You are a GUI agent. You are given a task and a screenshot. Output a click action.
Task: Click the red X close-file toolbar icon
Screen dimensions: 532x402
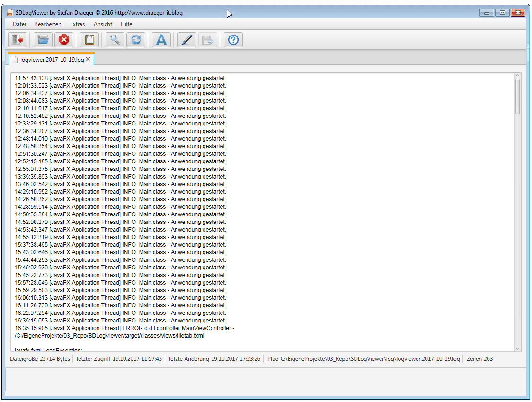click(x=64, y=40)
